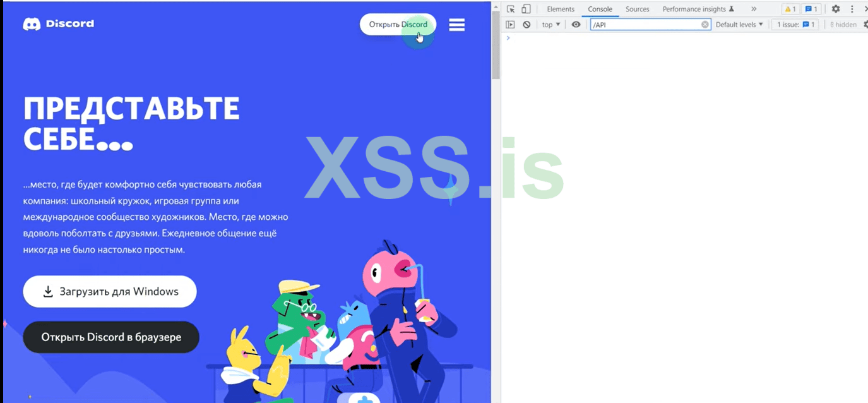Select the inspect element picker icon
Screen dimensions: 868x403
[511, 9]
